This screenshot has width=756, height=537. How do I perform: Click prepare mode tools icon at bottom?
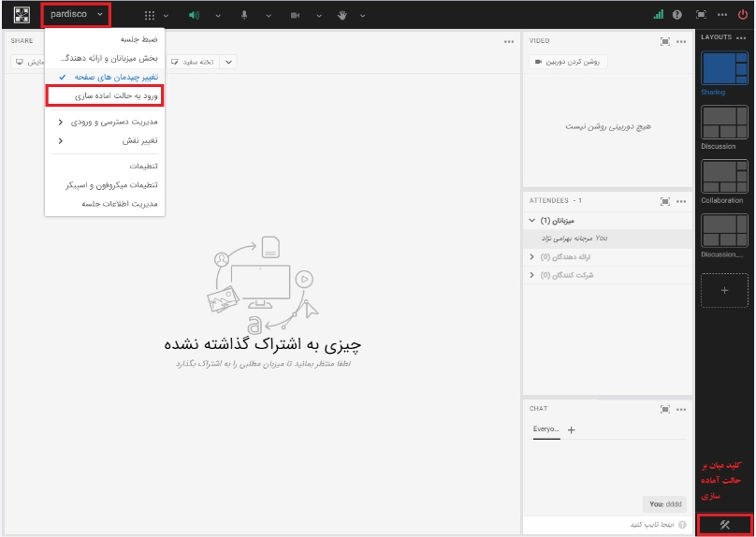click(x=725, y=525)
